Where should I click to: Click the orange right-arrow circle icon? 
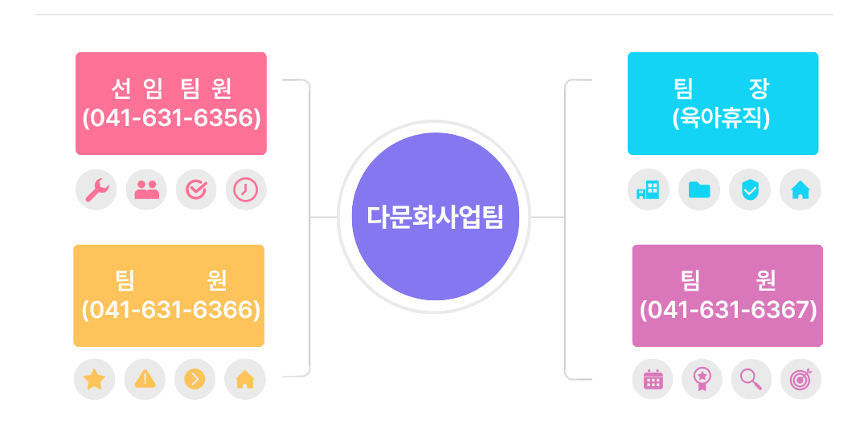tap(194, 379)
